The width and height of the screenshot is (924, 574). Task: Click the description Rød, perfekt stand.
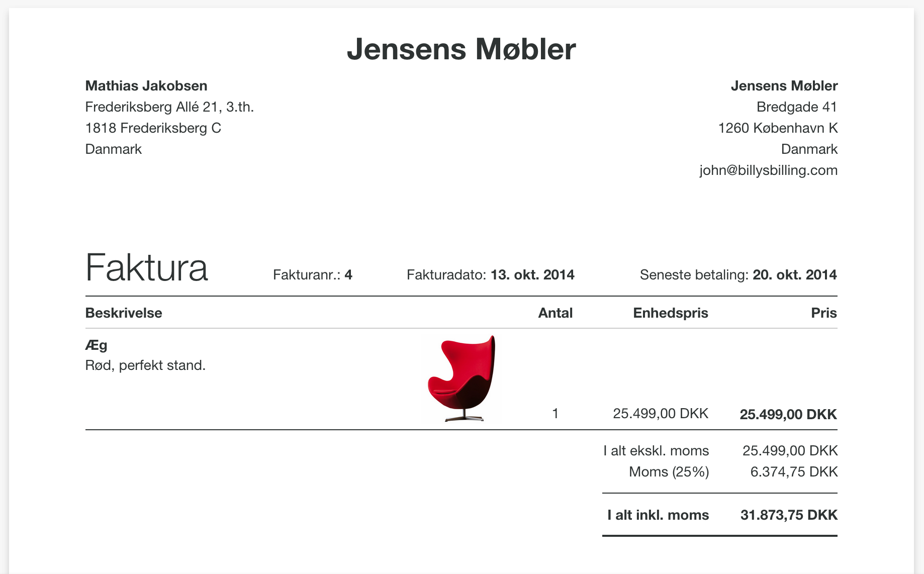coord(145,365)
